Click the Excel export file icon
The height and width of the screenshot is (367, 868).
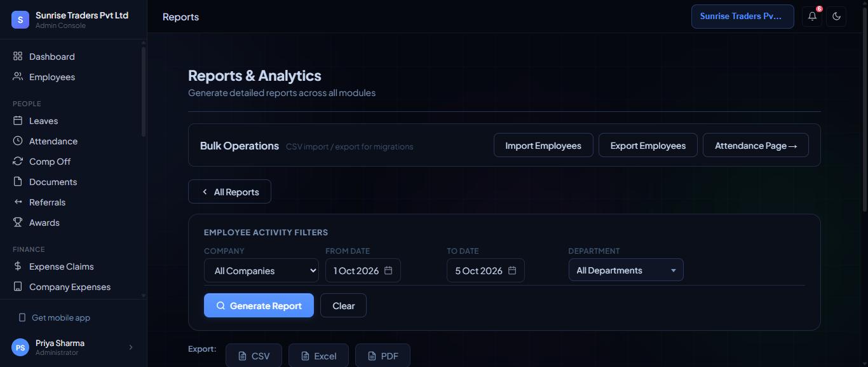point(305,356)
